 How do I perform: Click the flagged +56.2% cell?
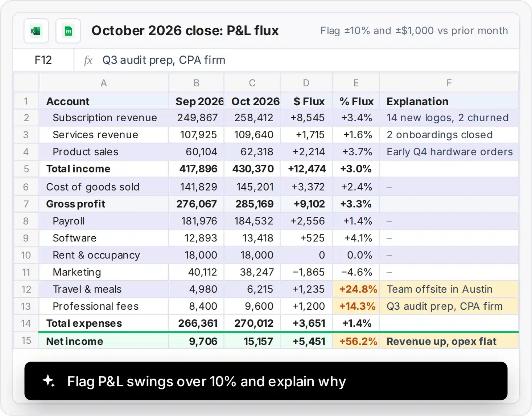pos(356,341)
